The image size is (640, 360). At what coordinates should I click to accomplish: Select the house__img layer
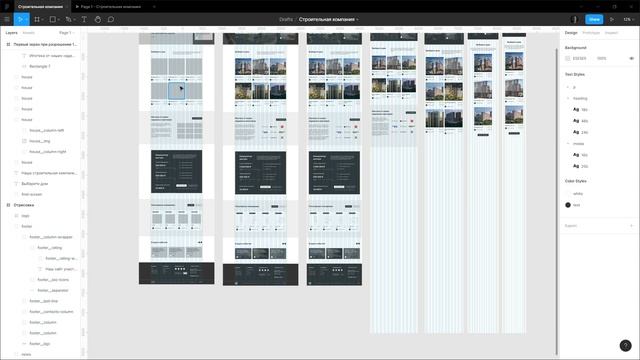click(x=40, y=141)
